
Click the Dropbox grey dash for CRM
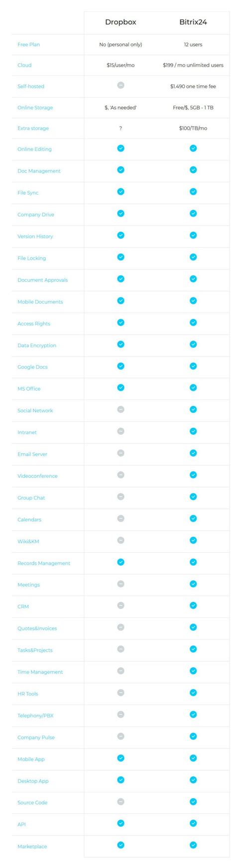click(120, 606)
